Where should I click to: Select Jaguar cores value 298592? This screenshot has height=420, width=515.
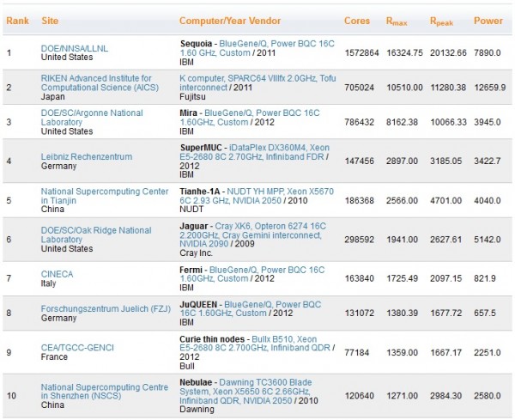[360, 240]
